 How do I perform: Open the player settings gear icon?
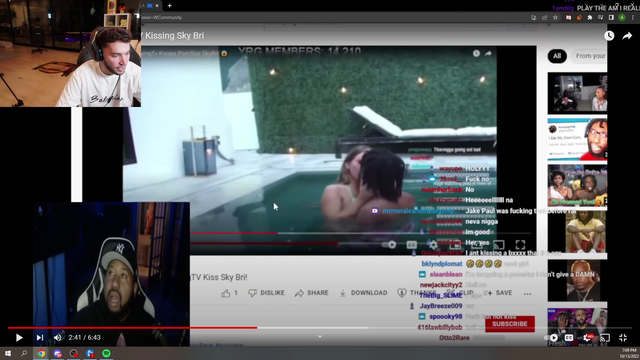point(587,338)
